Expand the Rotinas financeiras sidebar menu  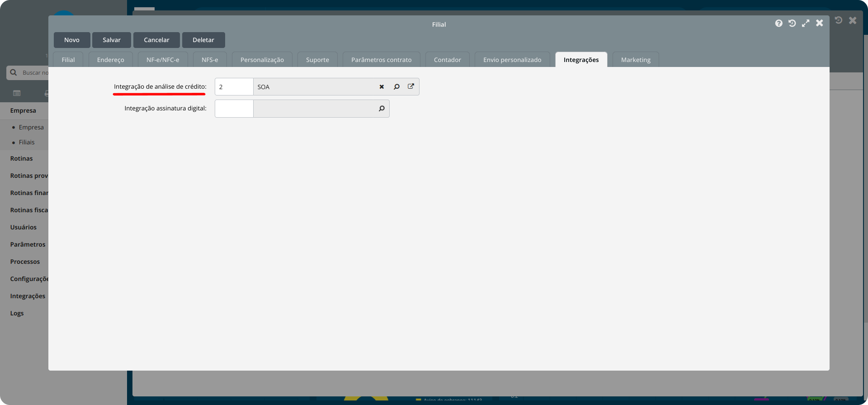(x=29, y=193)
